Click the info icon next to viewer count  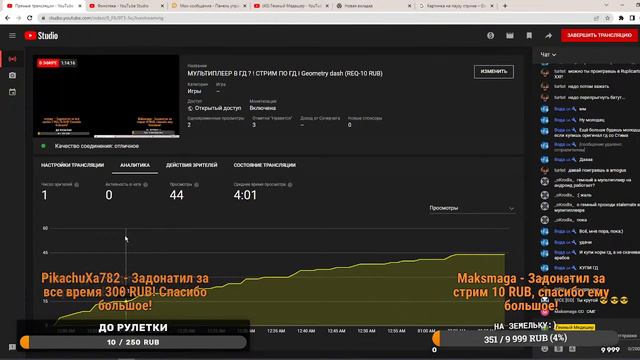pyautogui.click(x=76, y=184)
